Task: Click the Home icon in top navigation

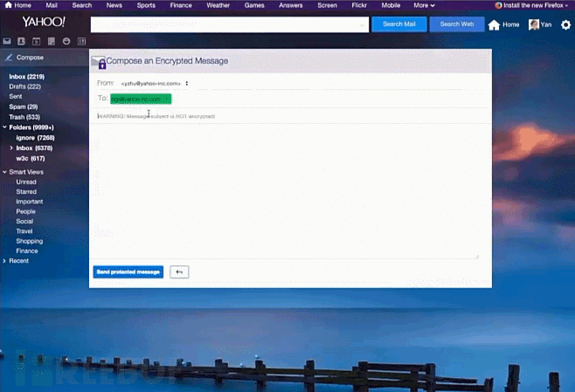Action: coord(9,4)
